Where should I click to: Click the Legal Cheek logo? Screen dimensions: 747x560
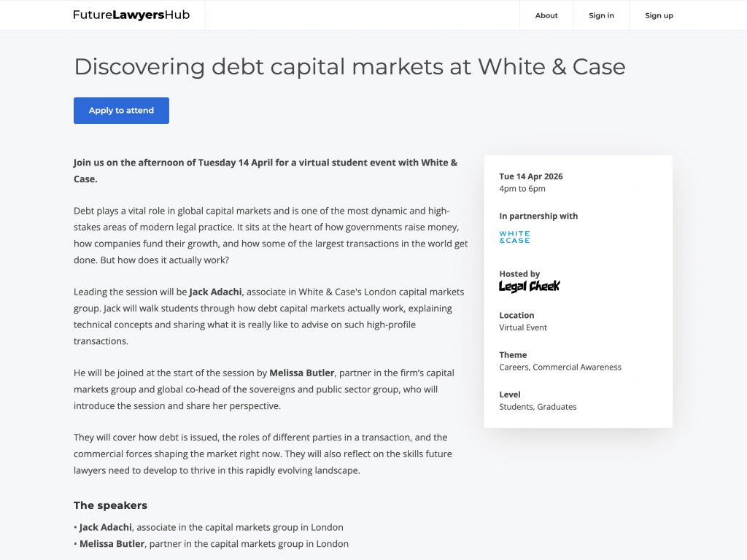point(529,286)
